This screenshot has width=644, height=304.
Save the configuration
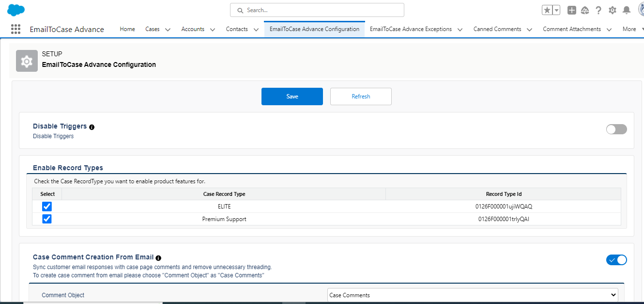tap(292, 96)
